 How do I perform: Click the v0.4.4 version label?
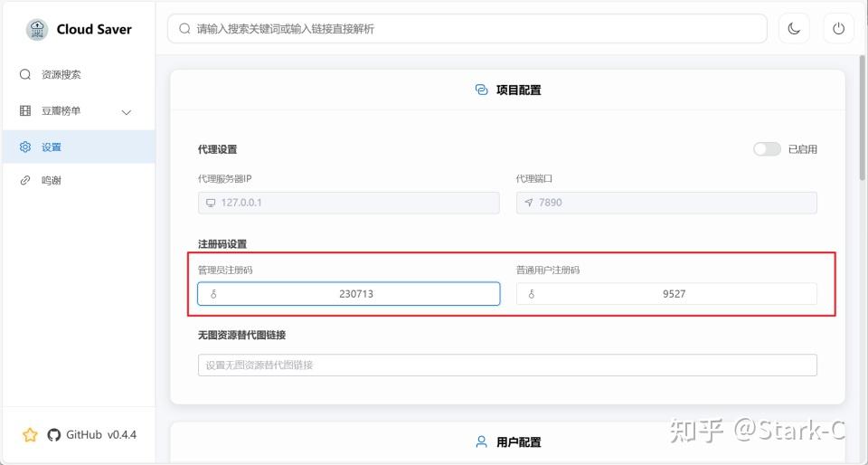point(122,435)
